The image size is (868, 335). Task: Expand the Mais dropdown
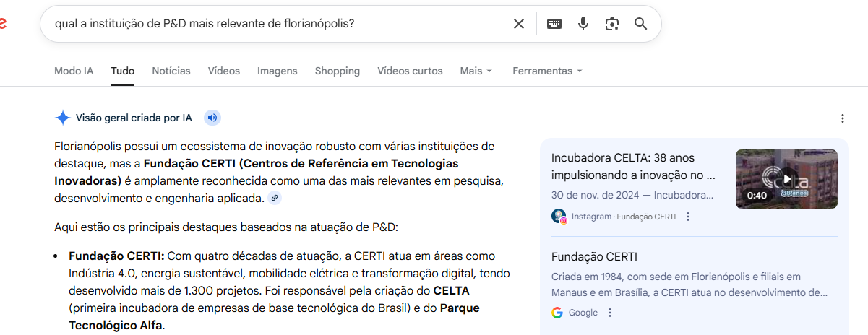(x=476, y=71)
